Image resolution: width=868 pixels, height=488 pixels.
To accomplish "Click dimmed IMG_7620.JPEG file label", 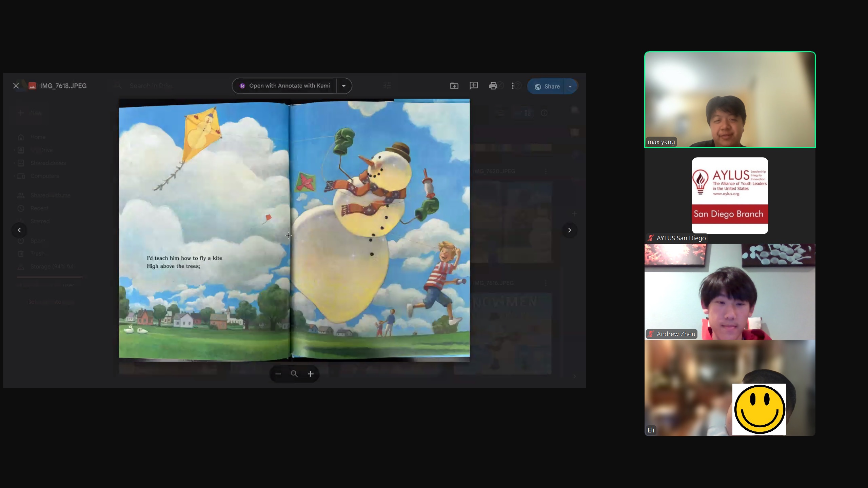I will pyautogui.click(x=494, y=171).
